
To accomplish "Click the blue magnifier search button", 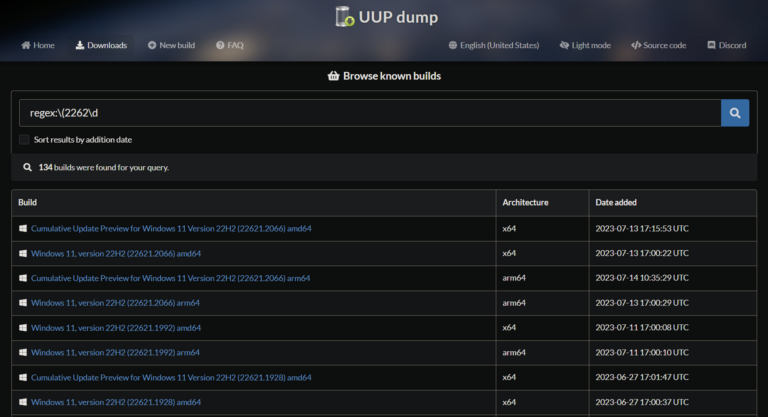I will pos(735,113).
